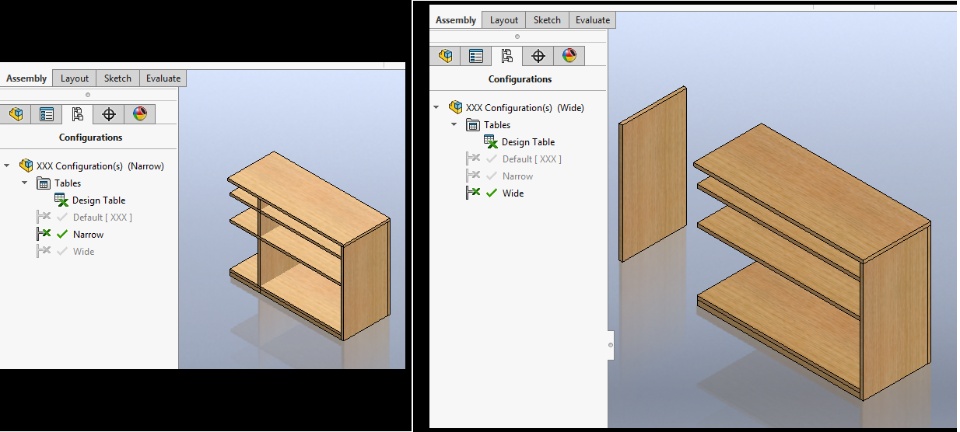Viewport: 960px width, 432px height.
Task: Select Default [ XXX ] configuration in left window
Action: pyautogui.click(x=102, y=217)
